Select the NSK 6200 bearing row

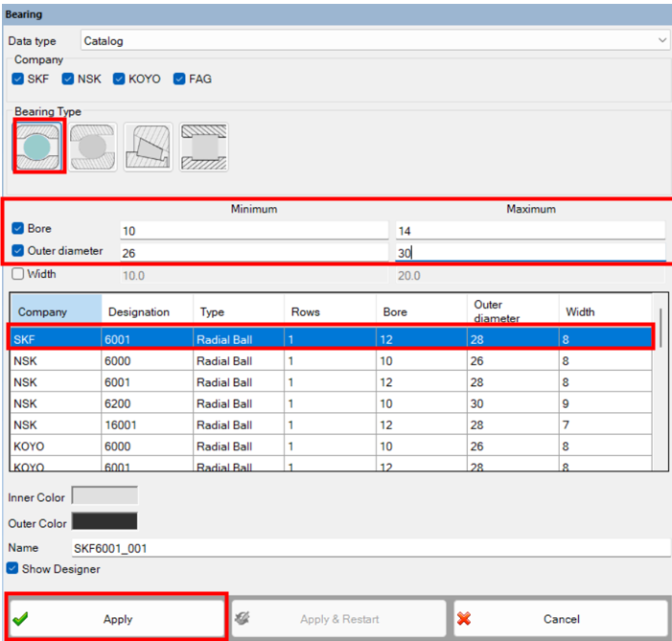click(331, 403)
